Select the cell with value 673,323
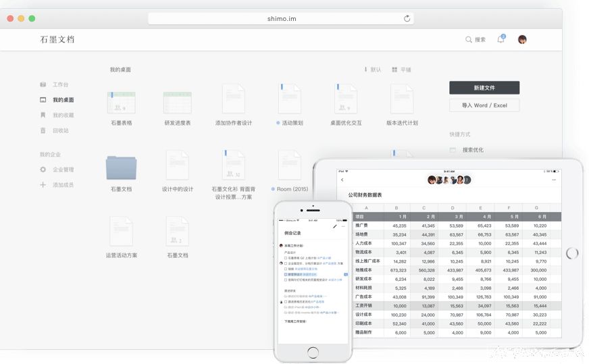This screenshot has width=589, height=364. pyautogui.click(x=396, y=270)
